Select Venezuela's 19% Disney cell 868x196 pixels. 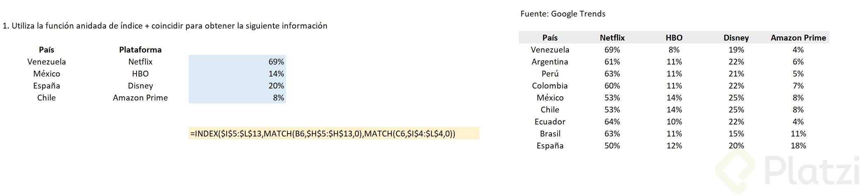(x=736, y=50)
